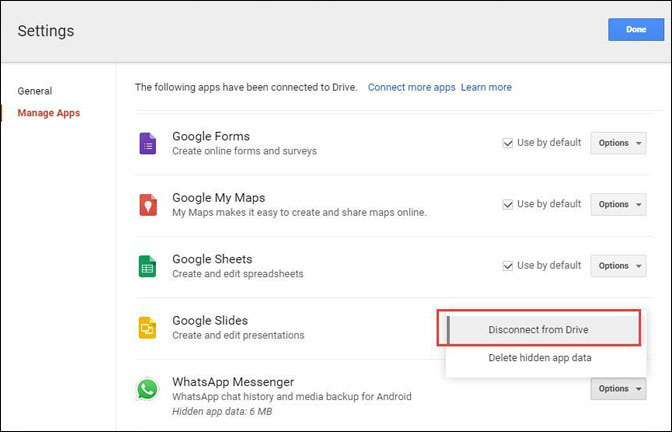Click the Google My Maps red icon
This screenshot has width=672, height=432.
[148, 205]
